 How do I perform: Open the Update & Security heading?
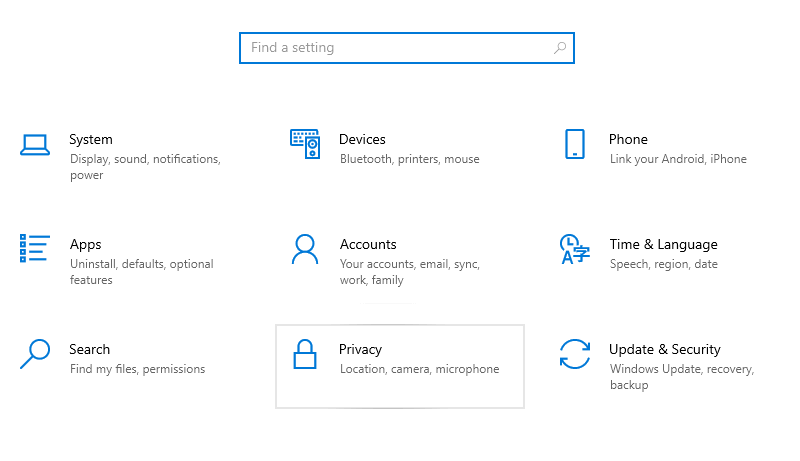pyautogui.click(x=665, y=349)
